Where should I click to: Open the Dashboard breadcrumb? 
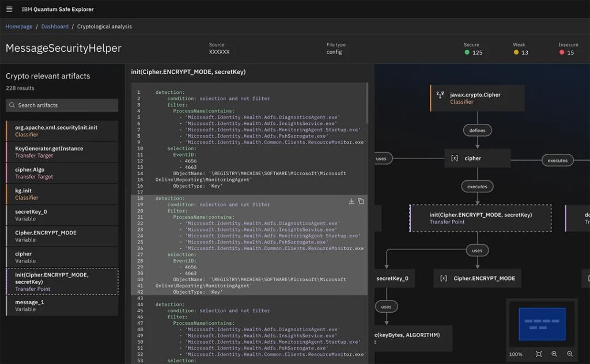[x=55, y=26]
